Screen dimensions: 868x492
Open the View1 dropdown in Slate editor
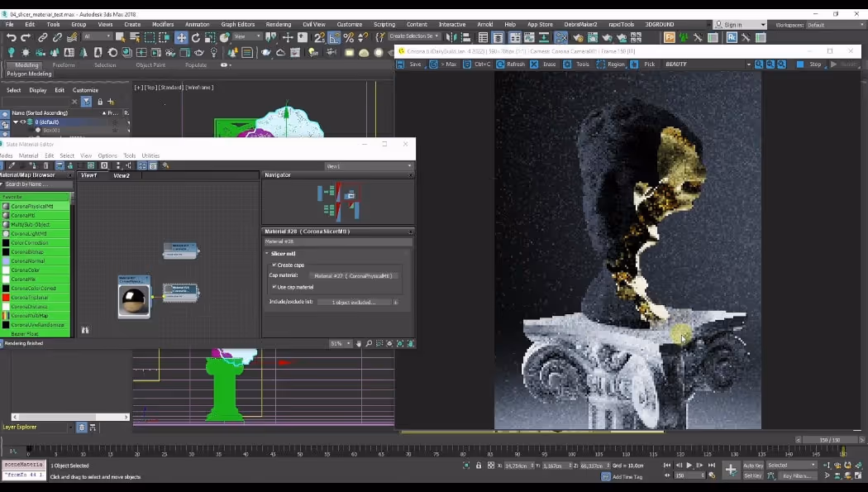coord(368,166)
